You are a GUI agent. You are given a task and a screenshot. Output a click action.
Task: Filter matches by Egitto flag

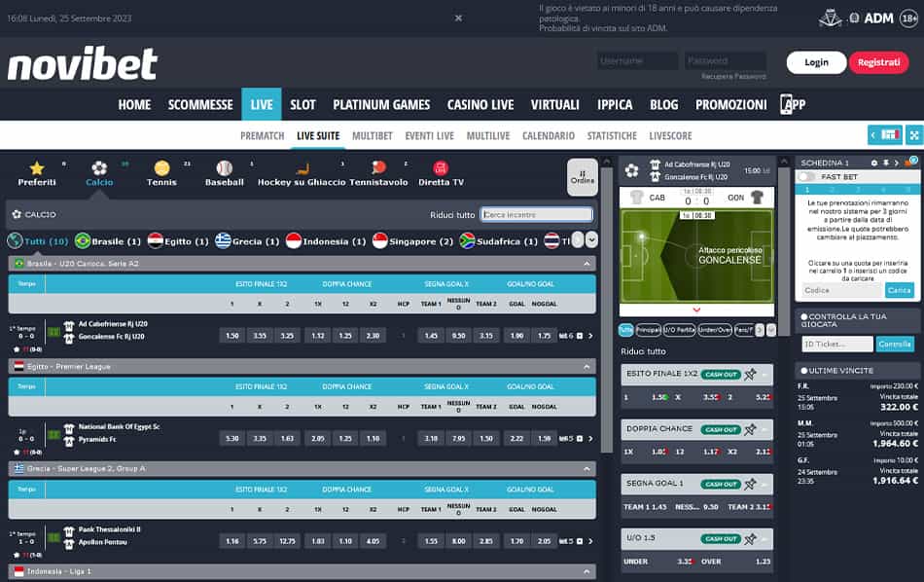[156, 240]
